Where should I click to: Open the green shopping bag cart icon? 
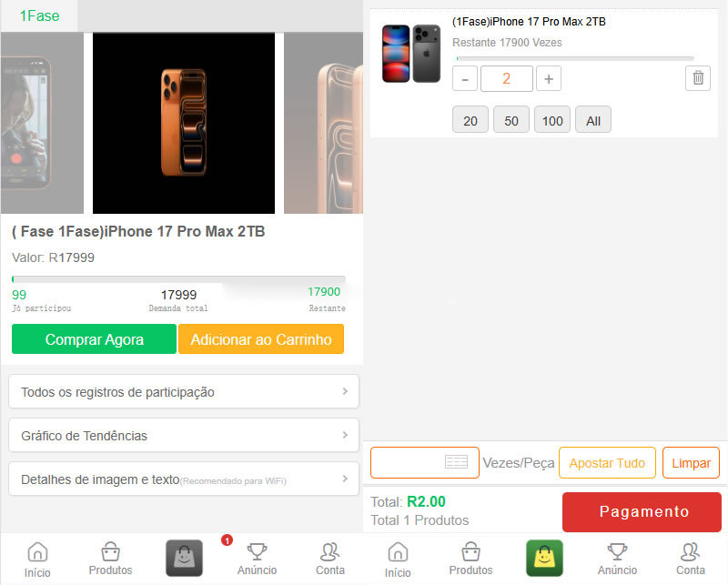pyautogui.click(x=544, y=558)
